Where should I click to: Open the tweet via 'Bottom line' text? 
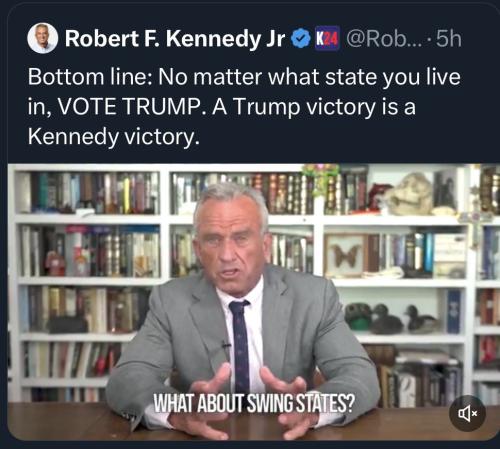click(90, 77)
